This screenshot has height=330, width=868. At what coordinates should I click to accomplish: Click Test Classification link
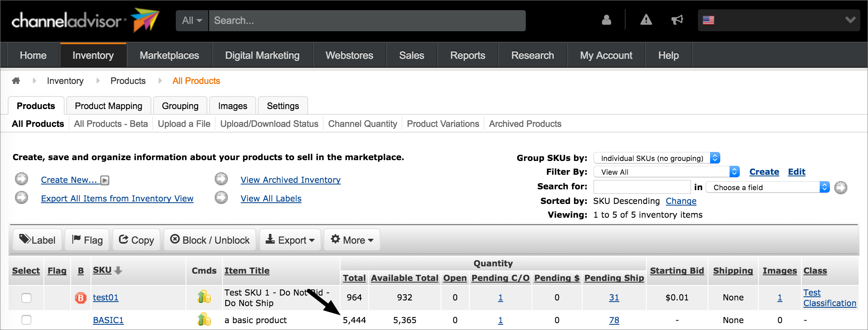(829, 298)
